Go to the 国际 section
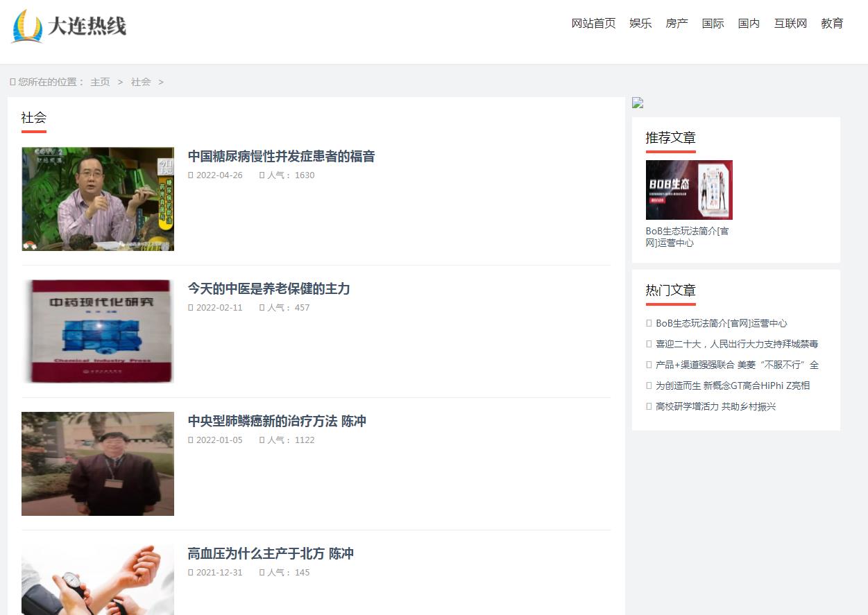This screenshot has width=868, height=615. click(x=713, y=24)
